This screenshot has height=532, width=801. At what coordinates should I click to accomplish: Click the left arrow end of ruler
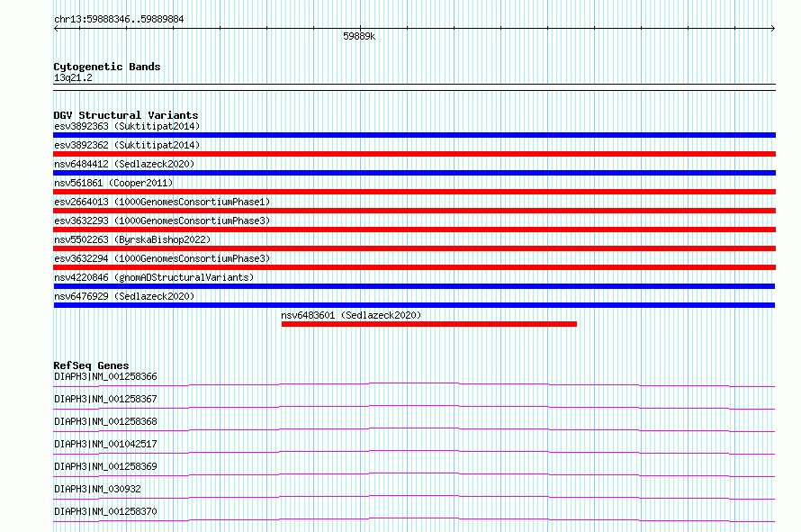56,28
